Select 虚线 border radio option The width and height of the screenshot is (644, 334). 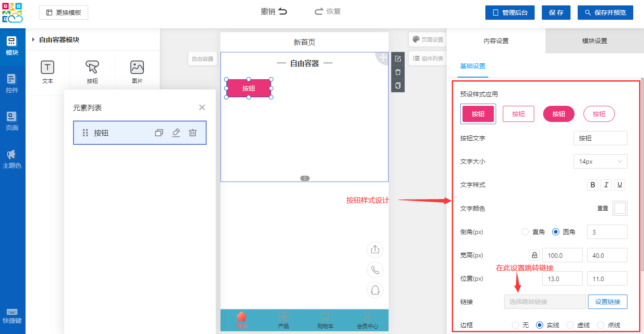point(571,325)
